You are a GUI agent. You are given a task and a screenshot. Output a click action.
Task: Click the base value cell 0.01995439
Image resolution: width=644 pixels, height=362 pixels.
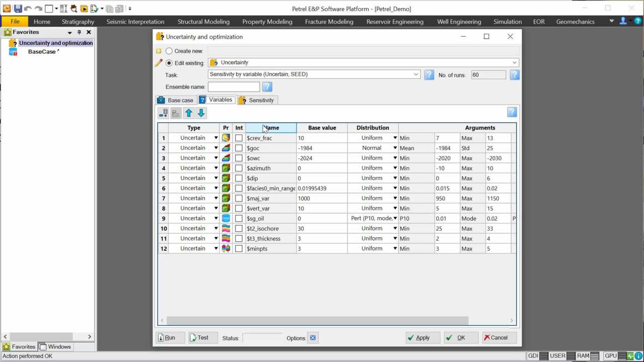(321, 188)
